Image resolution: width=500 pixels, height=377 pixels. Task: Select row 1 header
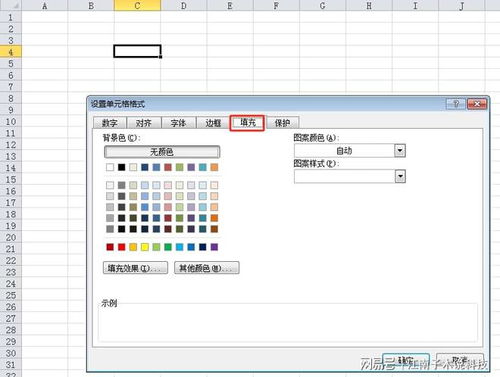pyautogui.click(x=11, y=17)
